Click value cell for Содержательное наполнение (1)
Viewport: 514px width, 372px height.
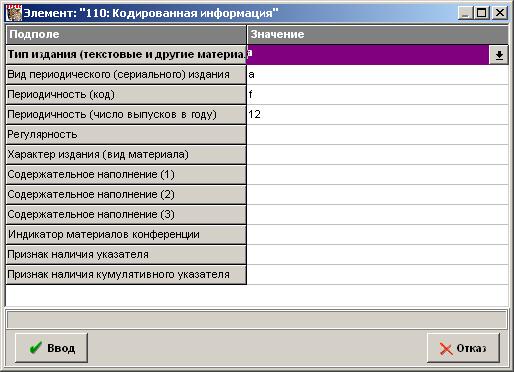(x=377, y=175)
